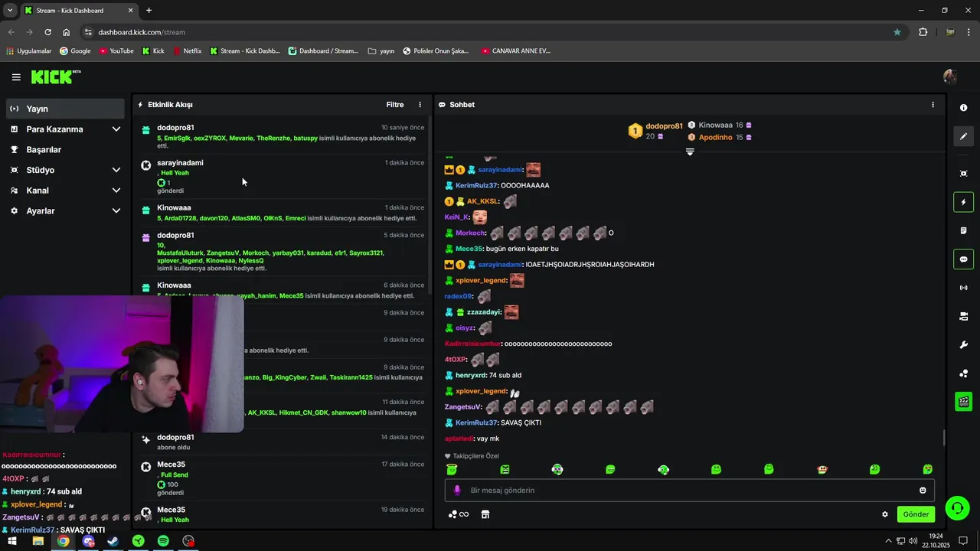Viewport: 980px width, 551px height.
Task: Open the browser extensions puzzle icon
Action: (x=923, y=32)
